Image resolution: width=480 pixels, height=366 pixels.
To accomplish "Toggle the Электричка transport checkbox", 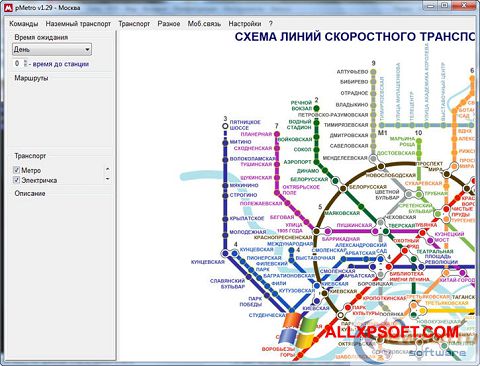I will pos(16,180).
